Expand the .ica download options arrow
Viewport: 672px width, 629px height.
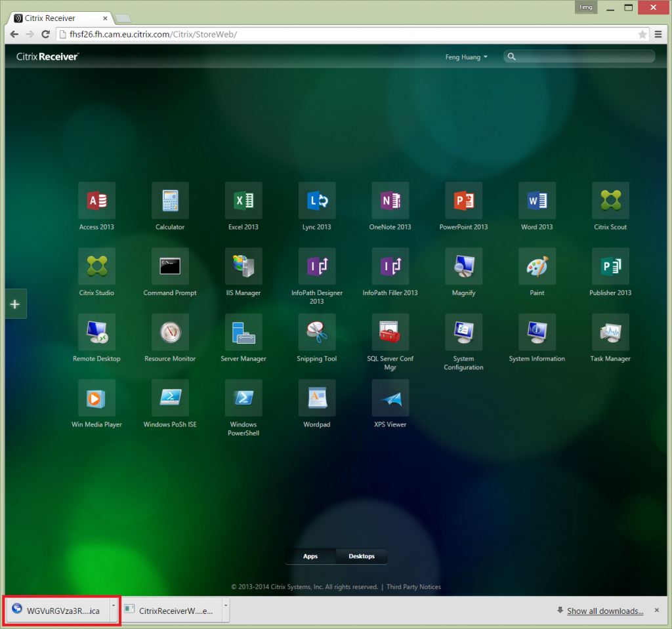114,610
